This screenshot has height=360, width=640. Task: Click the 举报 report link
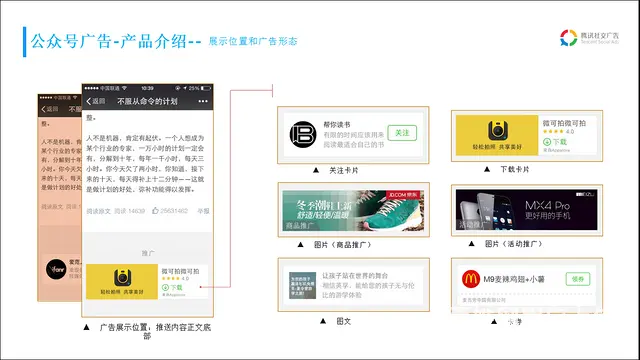[x=203, y=211]
